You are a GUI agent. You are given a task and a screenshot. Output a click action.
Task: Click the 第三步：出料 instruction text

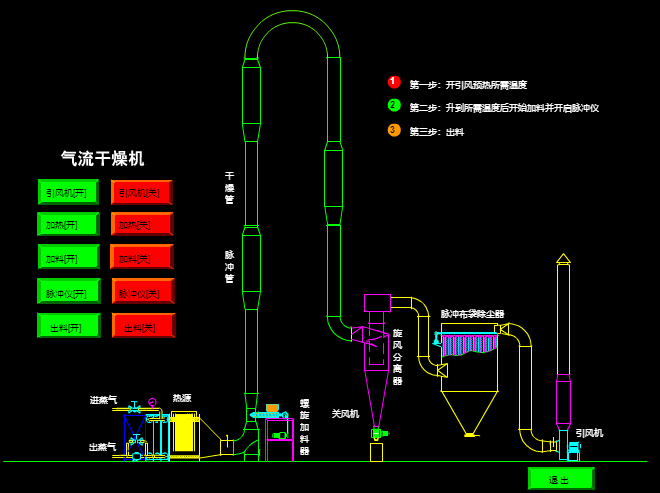pyautogui.click(x=437, y=132)
